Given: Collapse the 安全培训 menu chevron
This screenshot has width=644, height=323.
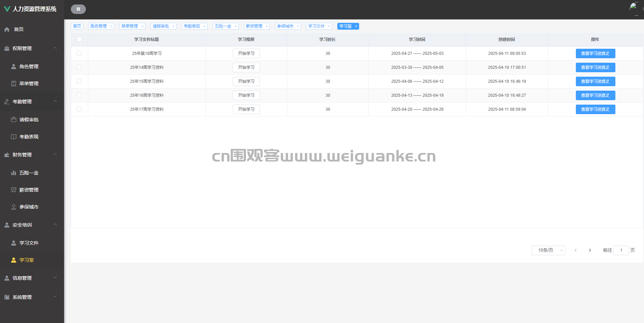Looking at the screenshot, I should (x=55, y=225).
